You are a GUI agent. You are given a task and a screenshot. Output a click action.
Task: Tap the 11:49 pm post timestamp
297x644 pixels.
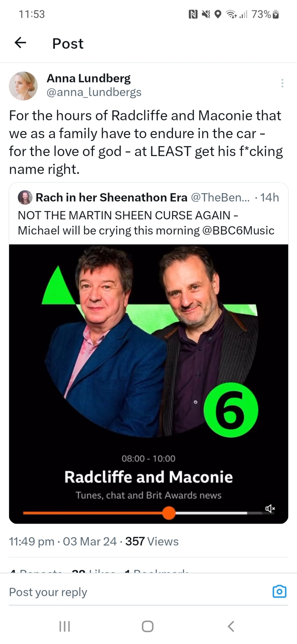(x=32, y=541)
